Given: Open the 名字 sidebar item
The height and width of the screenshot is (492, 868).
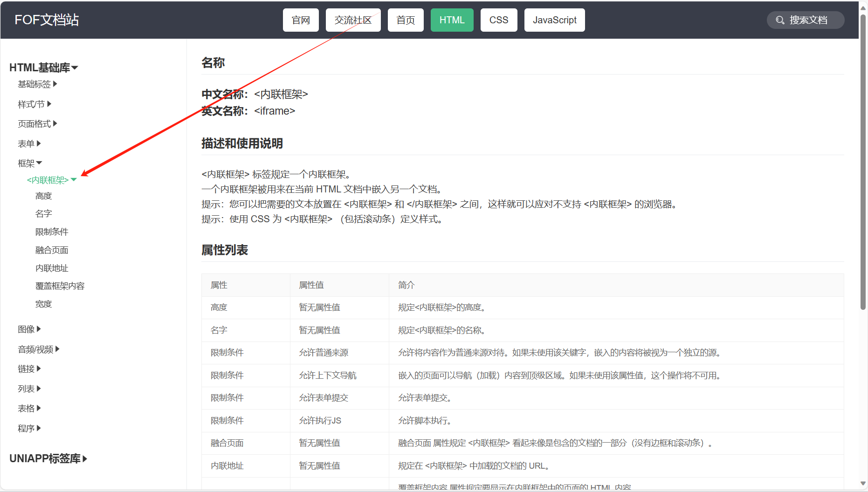Looking at the screenshot, I should (x=44, y=213).
